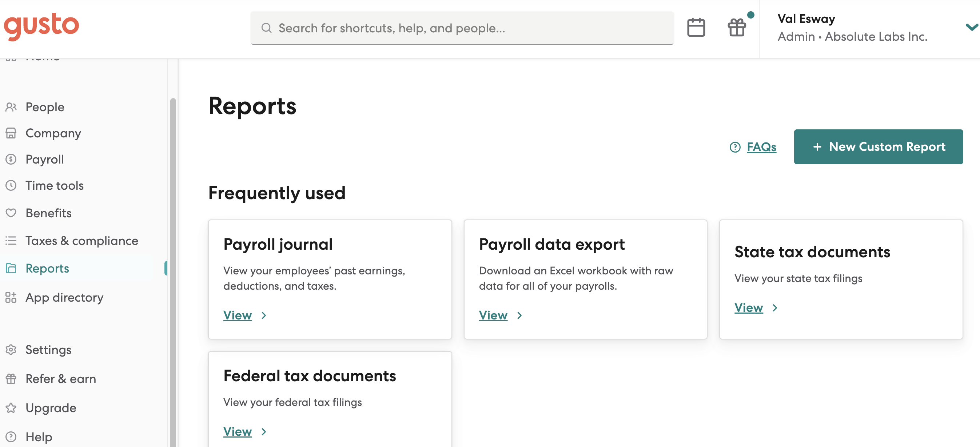Click the People sidebar icon
The height and width of the screenshot is (447, 980).
pos(11,107)
